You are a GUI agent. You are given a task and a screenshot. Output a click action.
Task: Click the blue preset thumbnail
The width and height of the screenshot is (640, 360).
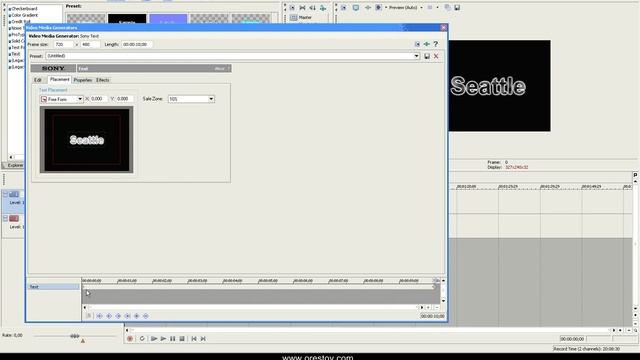(168, 19)
